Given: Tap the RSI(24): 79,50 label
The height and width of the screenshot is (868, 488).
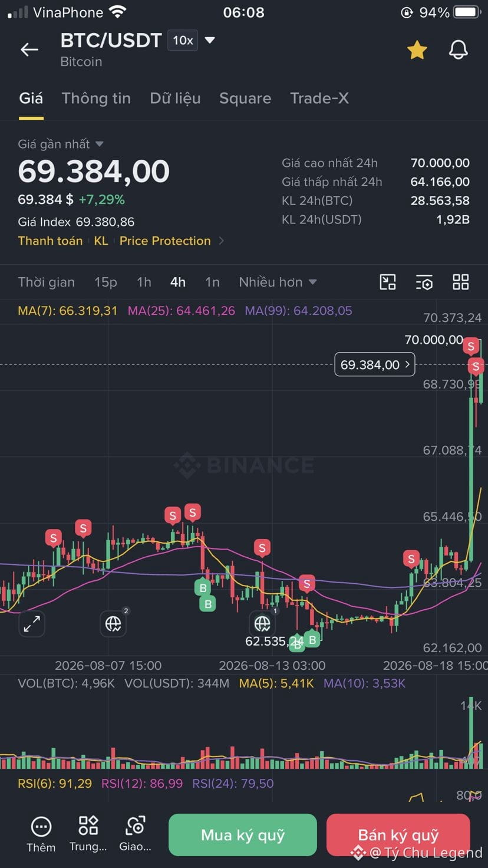Looking at the screenshot, I should (x=233, y=784).
